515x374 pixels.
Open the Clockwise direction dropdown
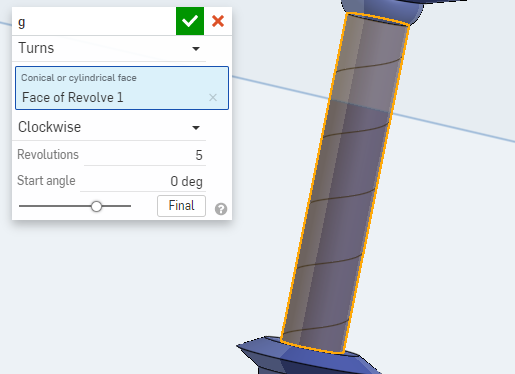[109, 127]
